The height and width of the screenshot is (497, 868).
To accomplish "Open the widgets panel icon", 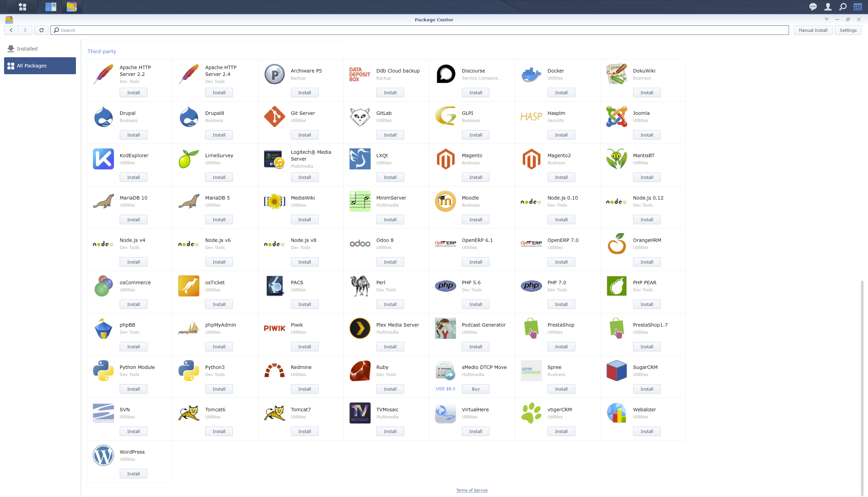I will point(857,6).
